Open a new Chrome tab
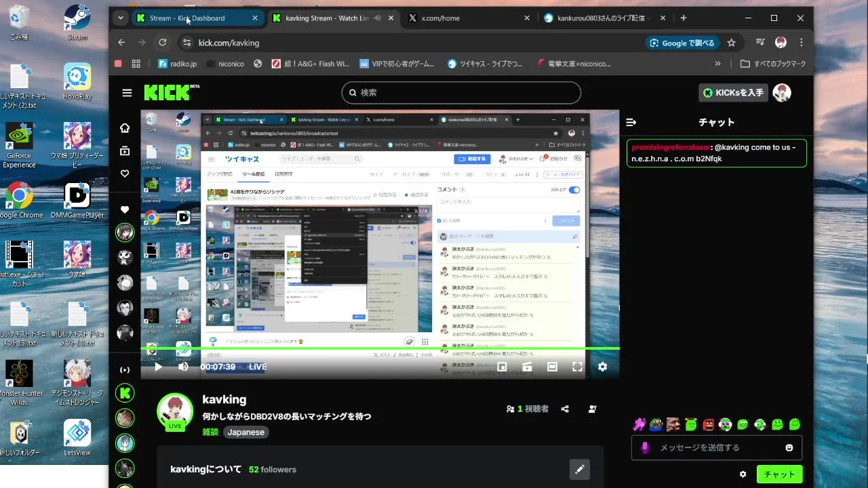The image size is (868, 488). (684, 18)
